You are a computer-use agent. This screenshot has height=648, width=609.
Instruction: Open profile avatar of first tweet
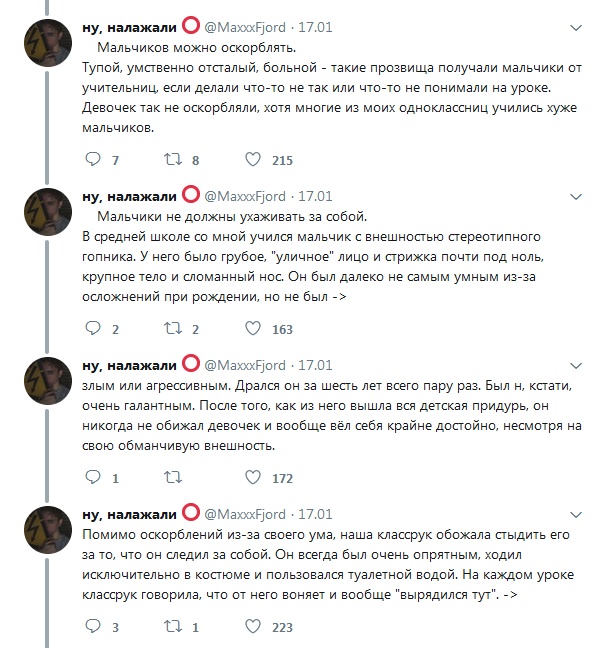pyautogui.click(x=48, y=43)
